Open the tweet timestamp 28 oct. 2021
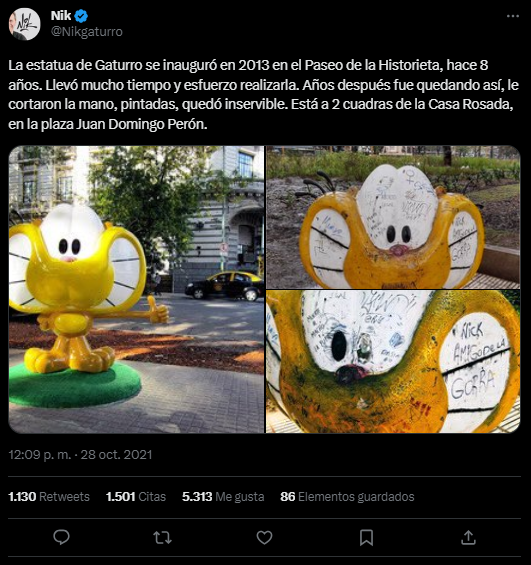The image size is (531, 565). pyautogui.click(x=116, y=455)
